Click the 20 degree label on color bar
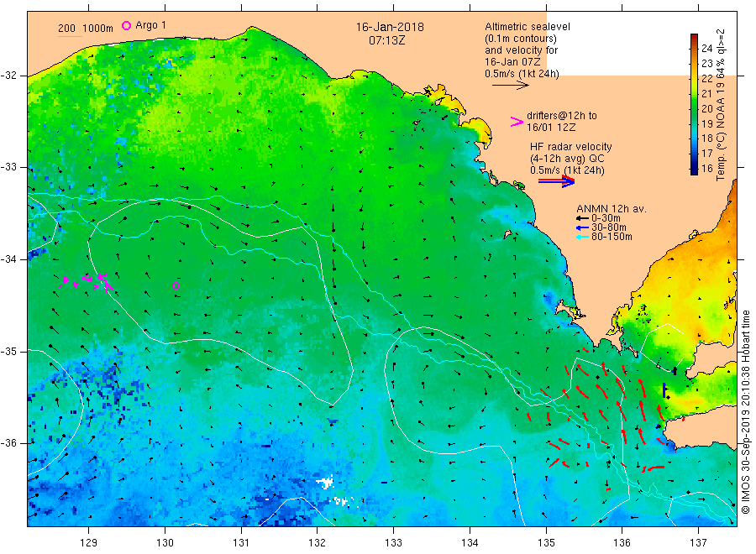This screenshot has width=756, height=554. tap(706, 108)
